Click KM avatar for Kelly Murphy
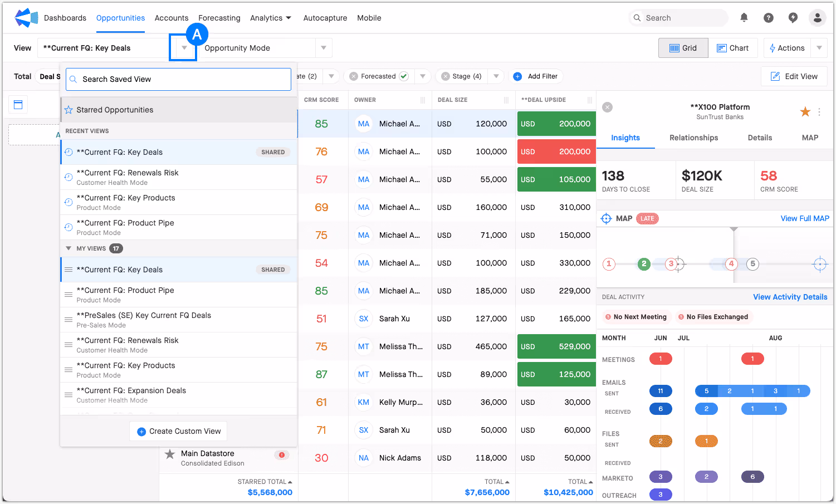Image resolution: width=836 pixels, height=504 pixels. tap(364, 402)
